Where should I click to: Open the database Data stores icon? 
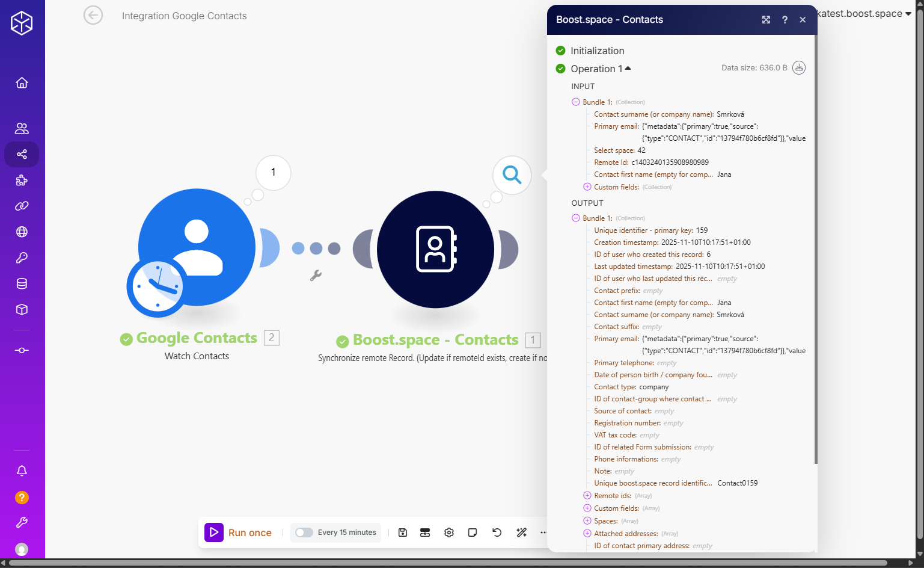pyautogui.click(x=22, y=283)
